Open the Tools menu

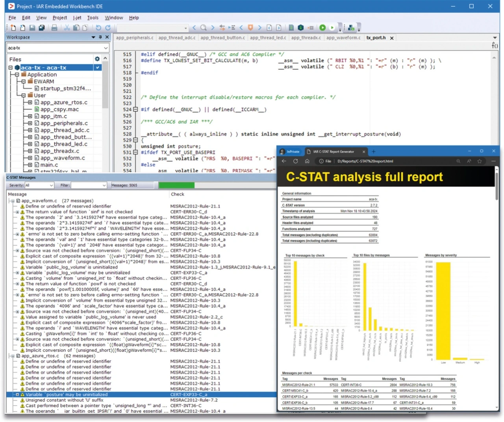click(93, 18)
